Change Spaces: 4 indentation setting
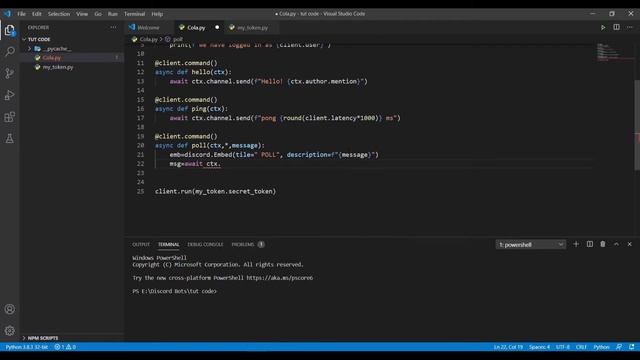 [x=539, y=347]
